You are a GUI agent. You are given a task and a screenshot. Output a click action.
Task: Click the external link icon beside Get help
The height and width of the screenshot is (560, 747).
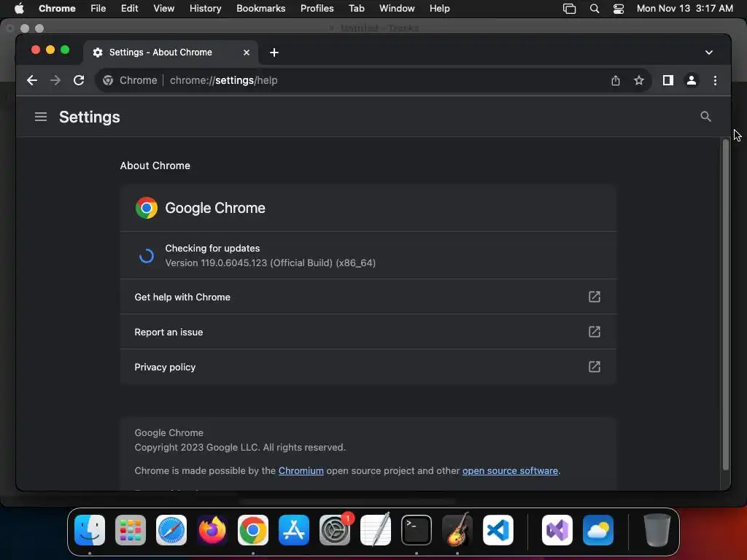[594, 297]
